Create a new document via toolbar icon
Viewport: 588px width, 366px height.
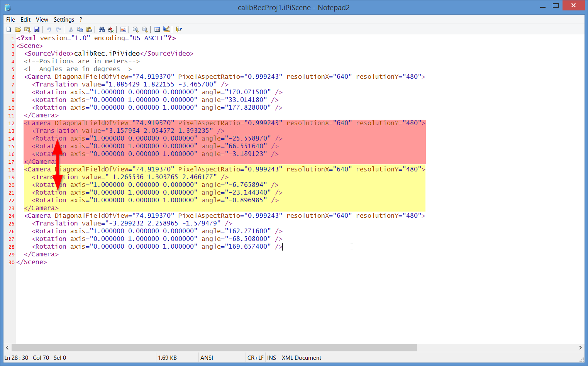(x=9, y=29)
